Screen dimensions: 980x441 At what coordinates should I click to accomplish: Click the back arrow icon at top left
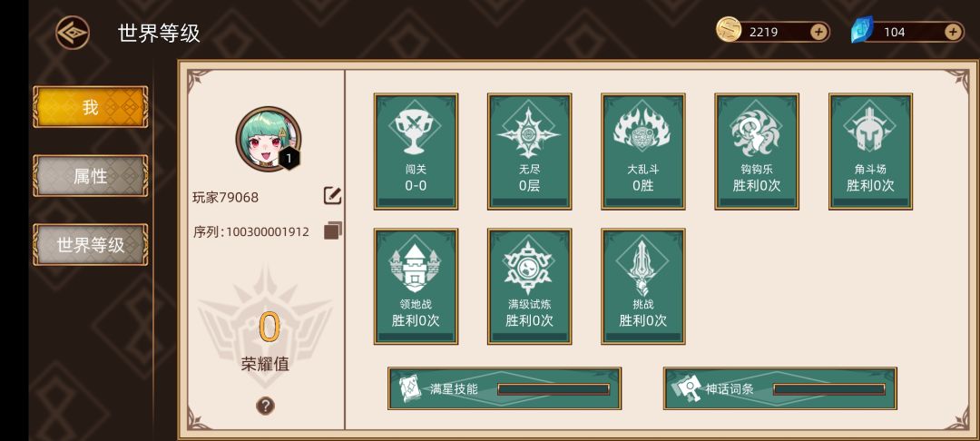(73, 33)
